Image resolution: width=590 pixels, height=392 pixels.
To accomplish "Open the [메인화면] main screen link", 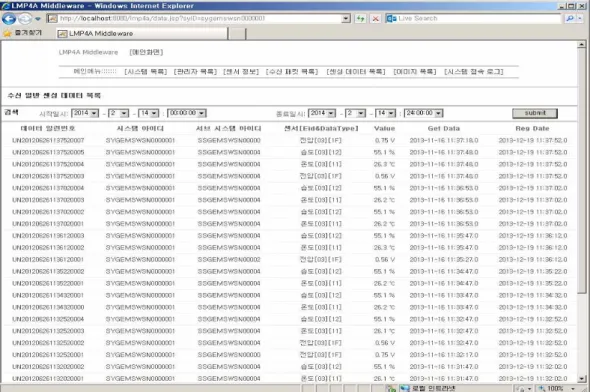I will coord(146,52).
